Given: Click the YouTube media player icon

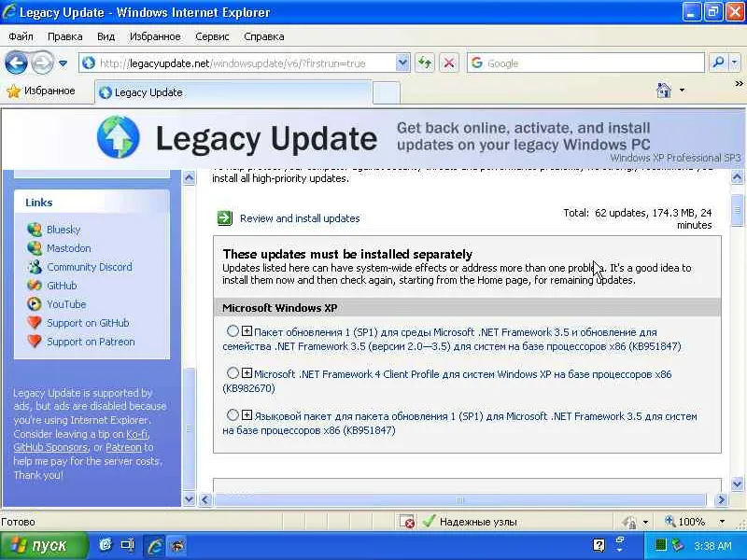Looking at the screenshot, I should click(x=35, y=304).
